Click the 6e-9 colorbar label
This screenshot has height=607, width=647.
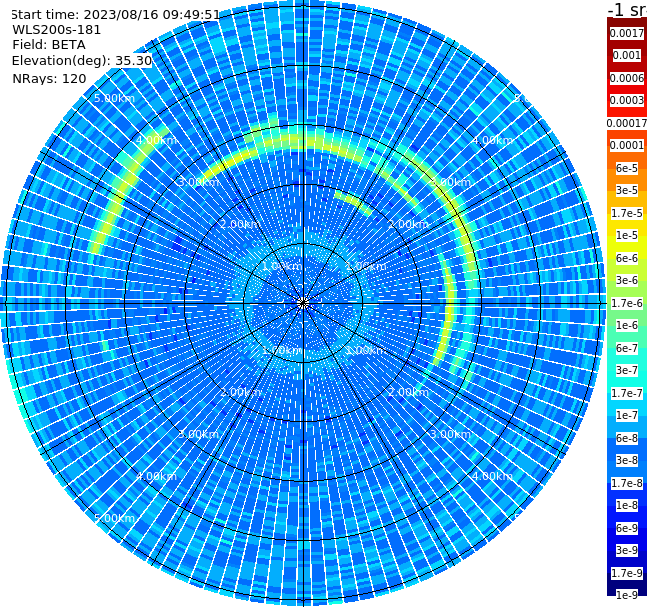[627, 528]
